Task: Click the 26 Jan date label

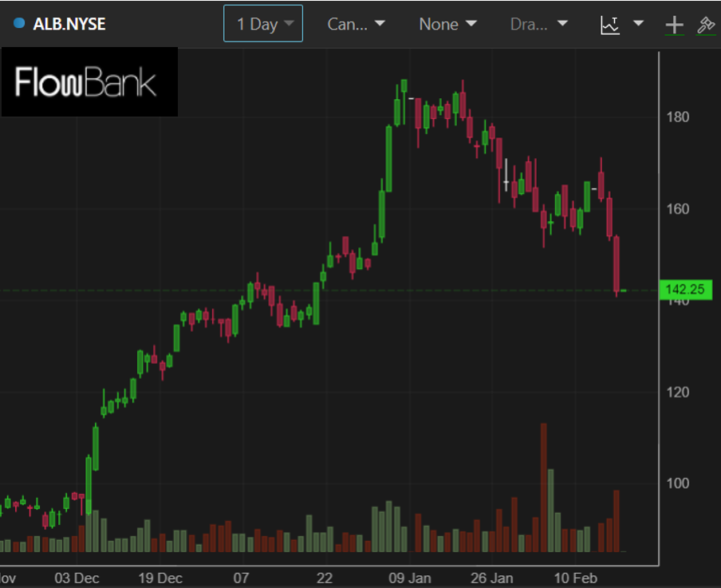Action: tap(492, 577)
